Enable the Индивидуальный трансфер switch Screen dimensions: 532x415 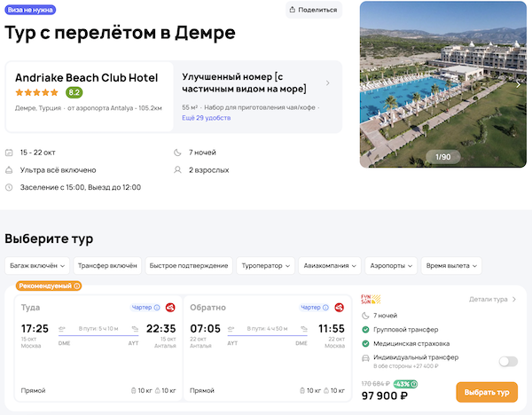pyautogui.click(x=507, y=361)
